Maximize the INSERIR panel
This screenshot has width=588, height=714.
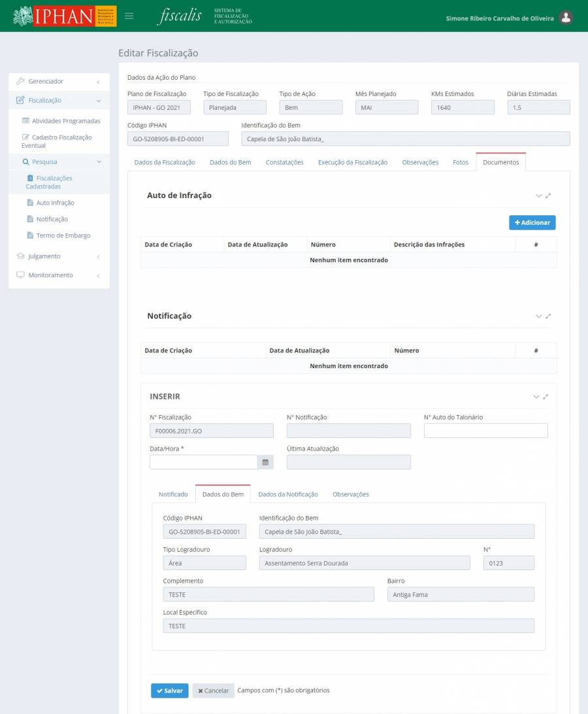coord(546,397)
